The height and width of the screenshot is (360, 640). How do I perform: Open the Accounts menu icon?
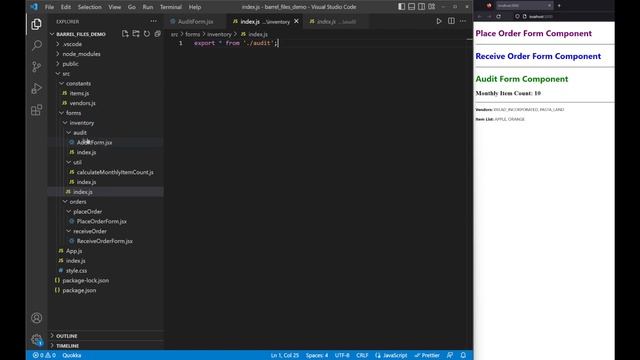[x=36, y=318]
